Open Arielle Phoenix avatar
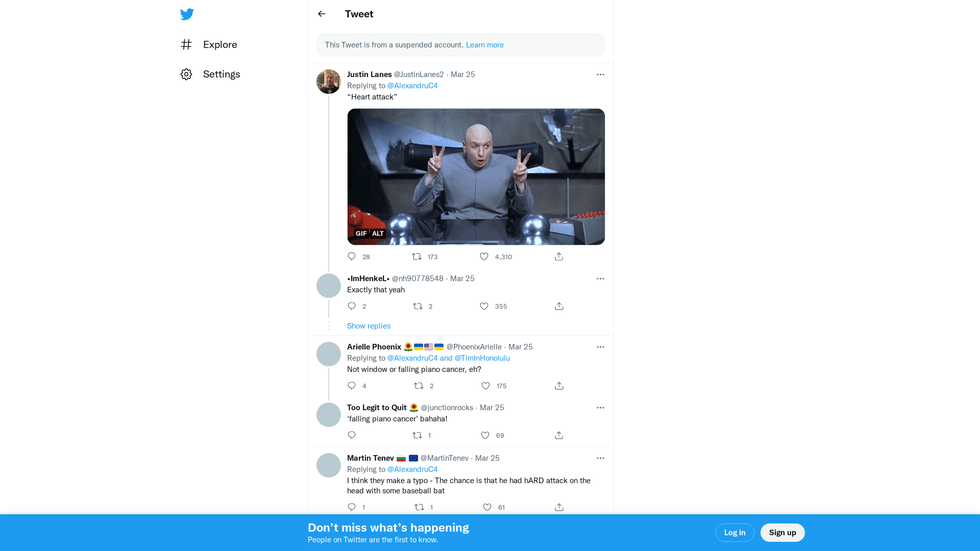 tap(329, 354)
